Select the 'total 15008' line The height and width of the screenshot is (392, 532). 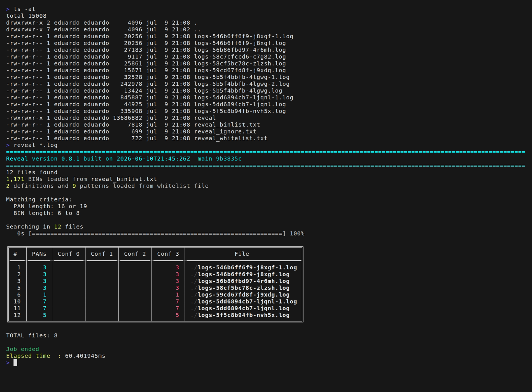tap(26, 16)
